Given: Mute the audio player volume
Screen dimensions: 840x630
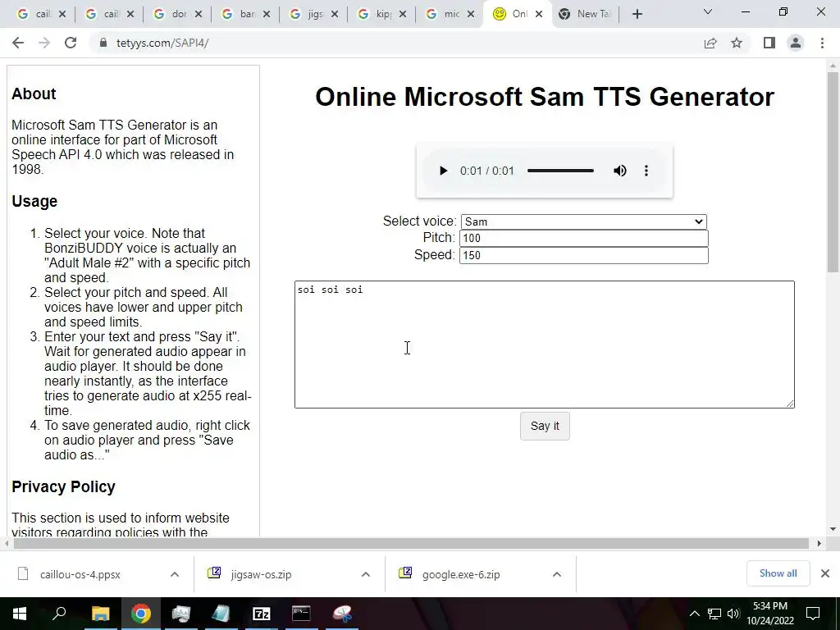Looking at the screenshot, I should (x=620, y=171).
